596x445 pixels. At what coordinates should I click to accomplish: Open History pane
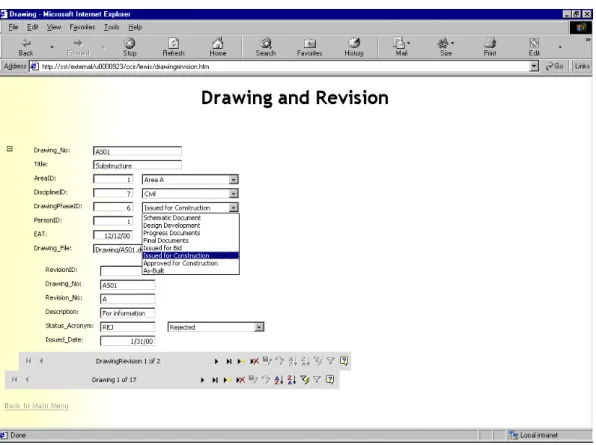(354, 48)
